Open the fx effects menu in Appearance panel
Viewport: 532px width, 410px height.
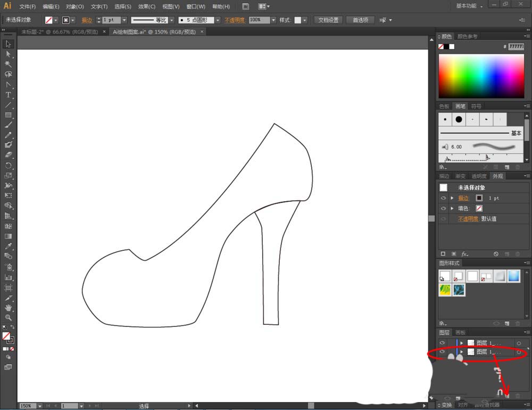click(464, 255)
